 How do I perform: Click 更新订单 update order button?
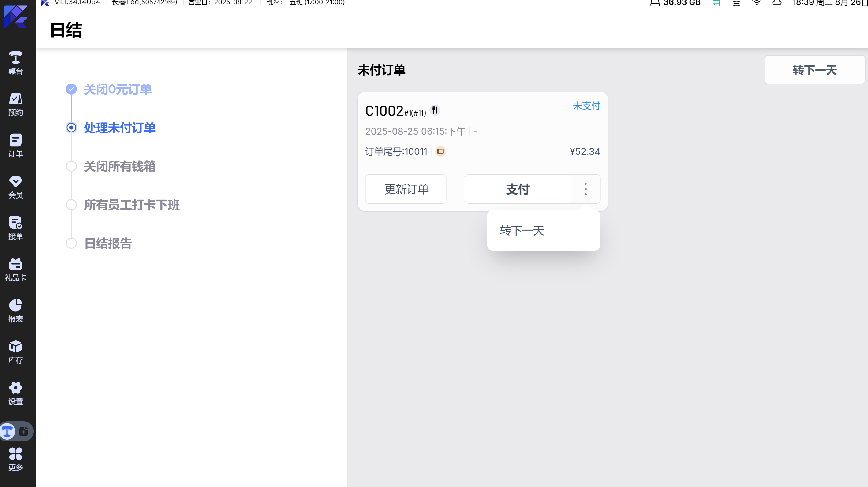tap(406, 189)
